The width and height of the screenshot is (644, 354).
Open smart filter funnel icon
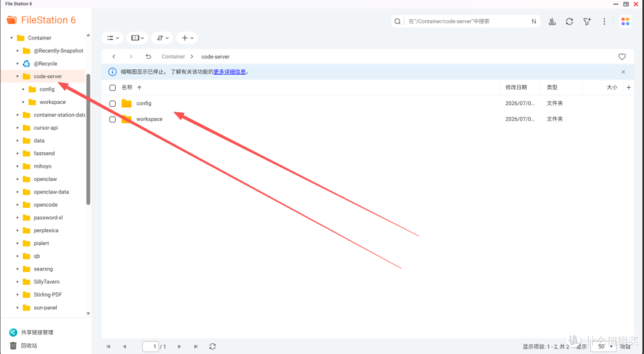[x=587, y=21]
